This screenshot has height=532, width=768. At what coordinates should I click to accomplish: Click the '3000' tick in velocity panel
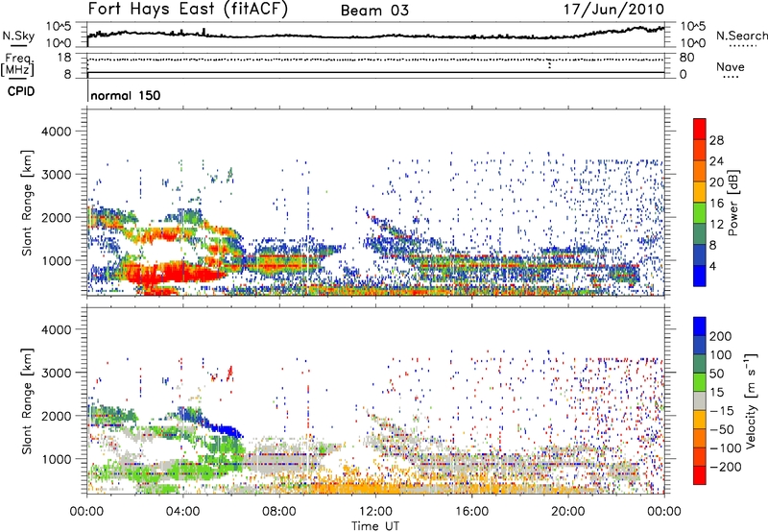(56, 373)
